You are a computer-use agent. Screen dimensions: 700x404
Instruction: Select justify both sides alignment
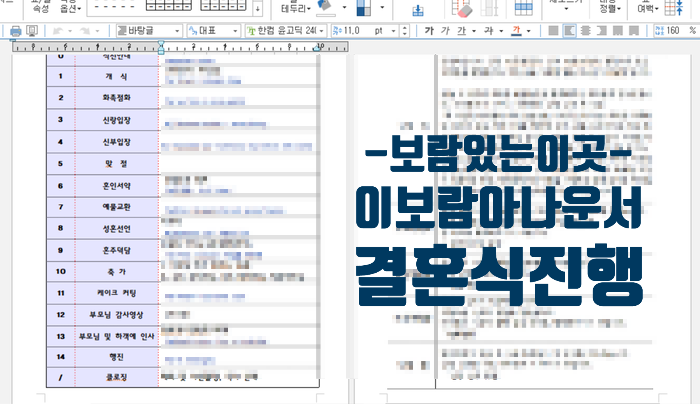tap(553, 31)
